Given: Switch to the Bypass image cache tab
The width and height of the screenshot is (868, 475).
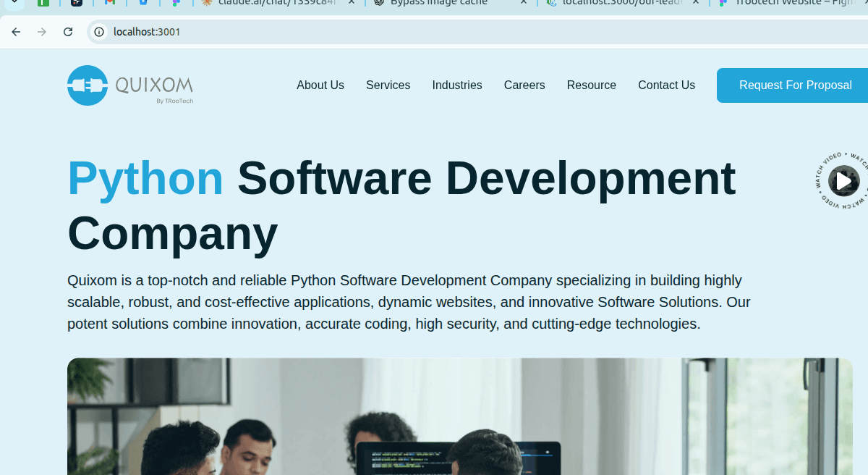Looking at the screenshot, I should pos(448,2).
